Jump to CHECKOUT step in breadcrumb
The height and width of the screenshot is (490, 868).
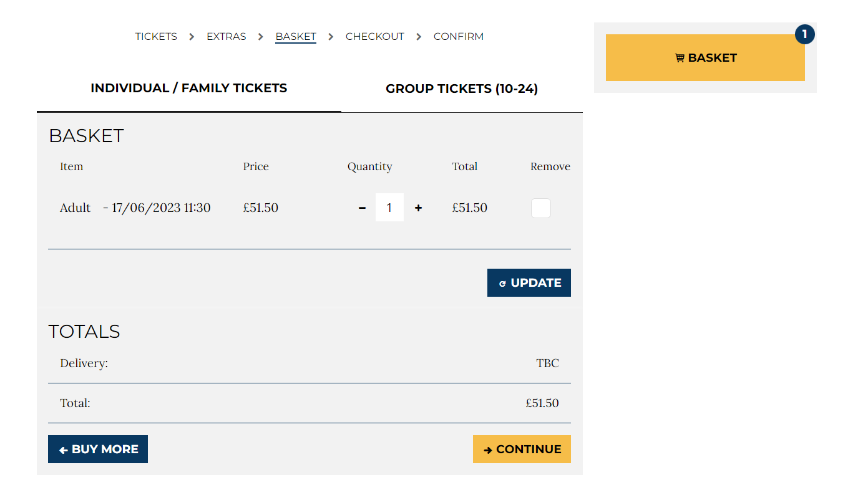375,37
